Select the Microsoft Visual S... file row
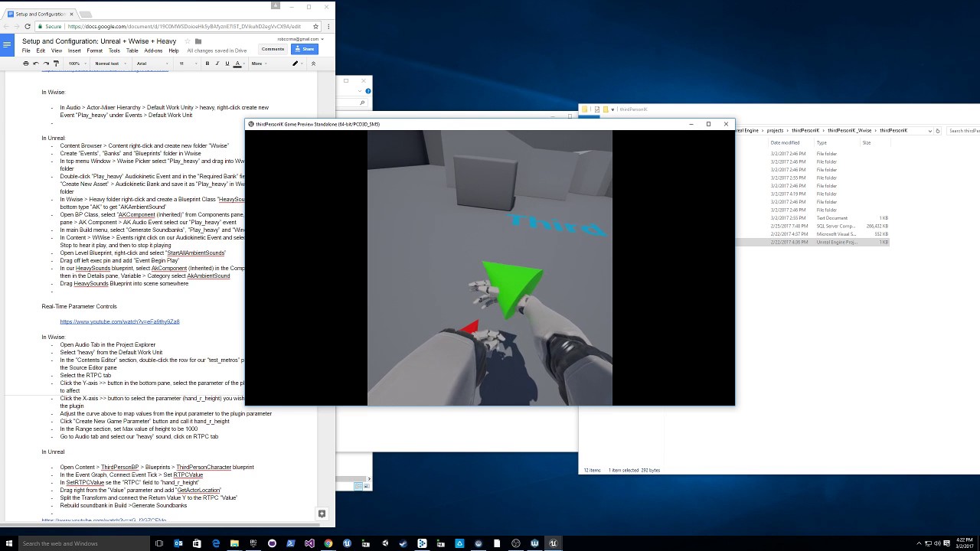980x551 pixels. pyautogui.click(x=812, y=234)
